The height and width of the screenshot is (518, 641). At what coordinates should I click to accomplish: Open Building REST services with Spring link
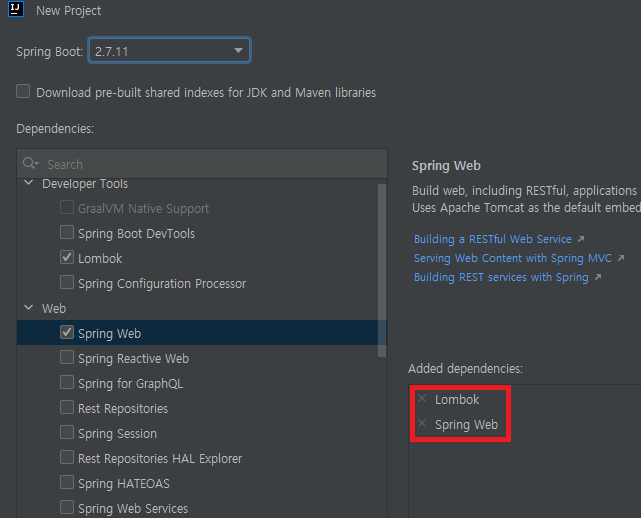click(501, 277)
